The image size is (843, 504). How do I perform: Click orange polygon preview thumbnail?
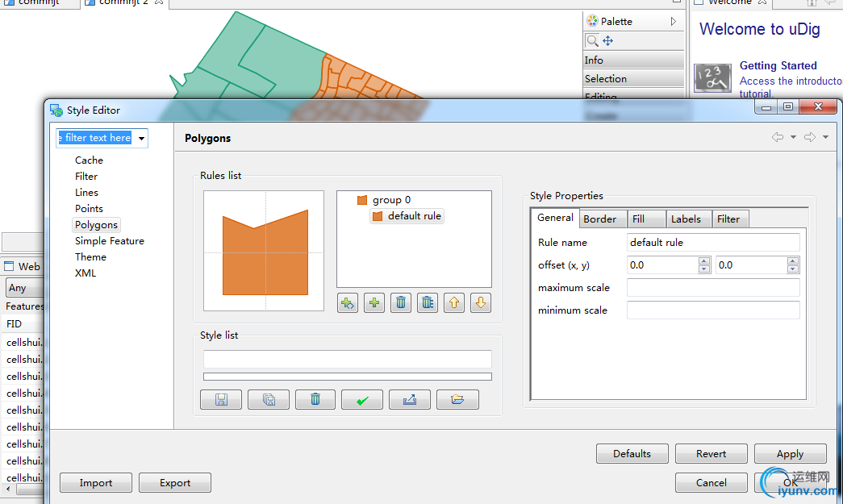point(264,251)
